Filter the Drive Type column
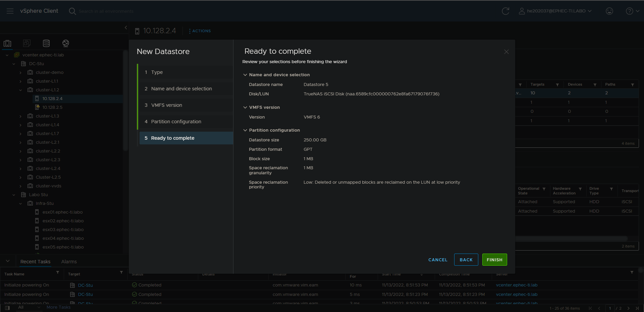The height and width of the screenshot is (312, 644). click(611, 189)
